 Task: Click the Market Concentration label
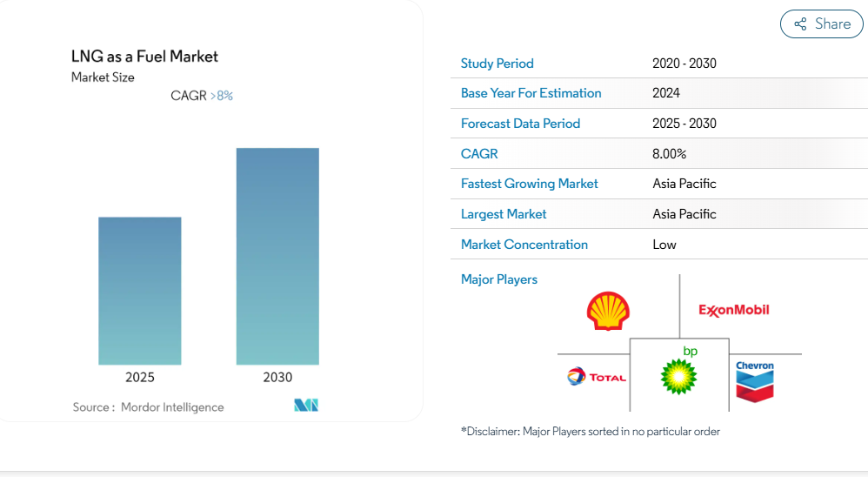tap(524, 245)
